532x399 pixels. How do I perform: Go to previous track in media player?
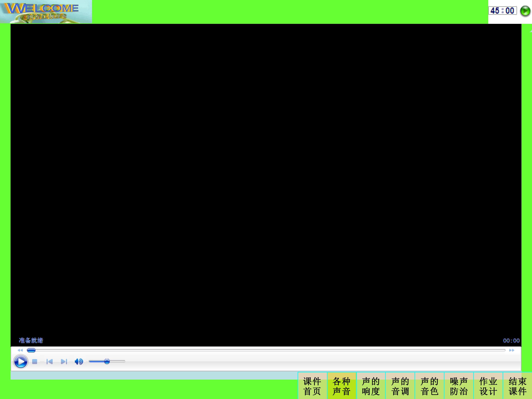pos(50,362)
